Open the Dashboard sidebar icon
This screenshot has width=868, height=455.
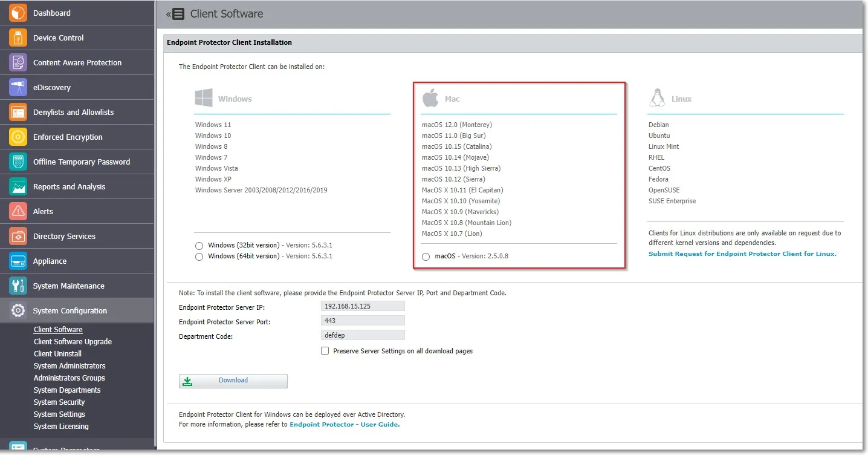pos(18,13)
